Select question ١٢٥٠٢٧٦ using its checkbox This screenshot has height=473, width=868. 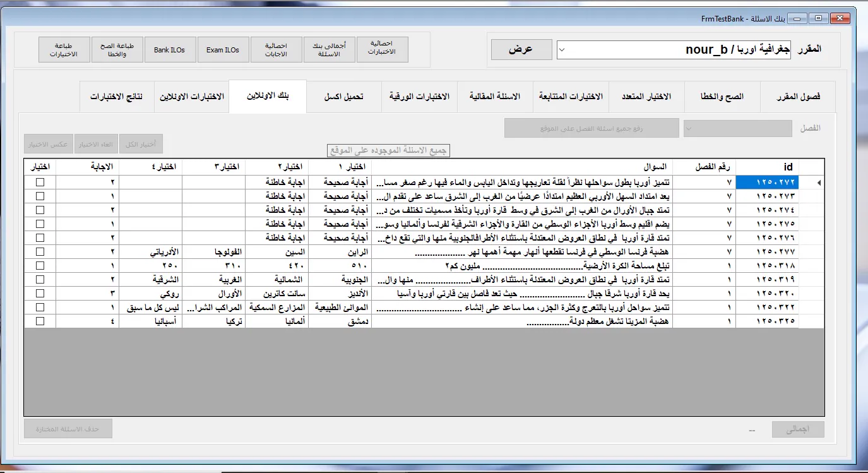point(40,237)
